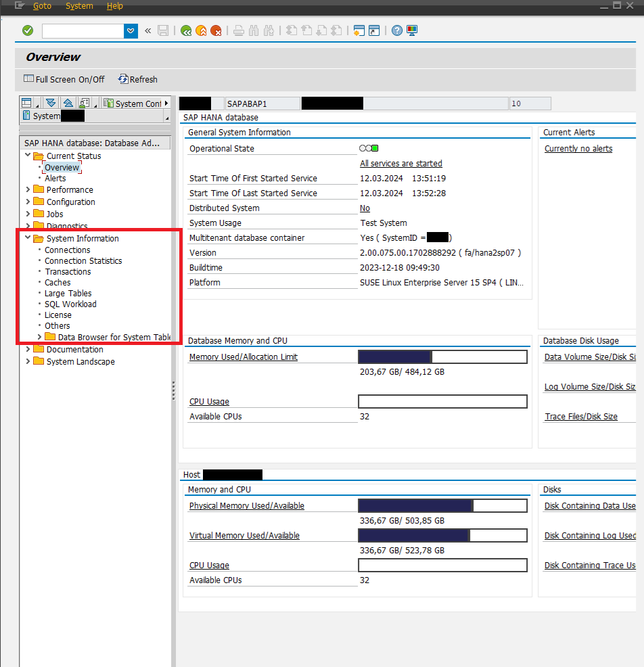Click the 'Currently no alerts' link
The width and height of the screenshot is (644, 667).
coord(578,148)
